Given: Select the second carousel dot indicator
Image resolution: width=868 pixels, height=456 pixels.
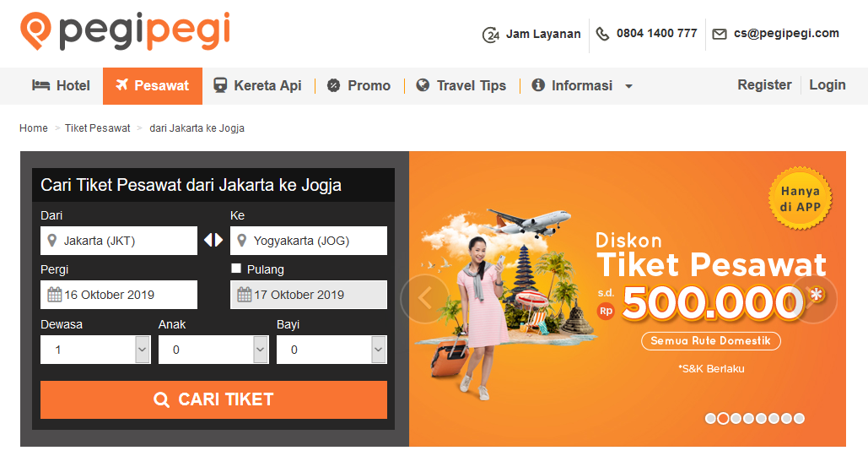Looking at the screenshot, I should tap(723, 418).
